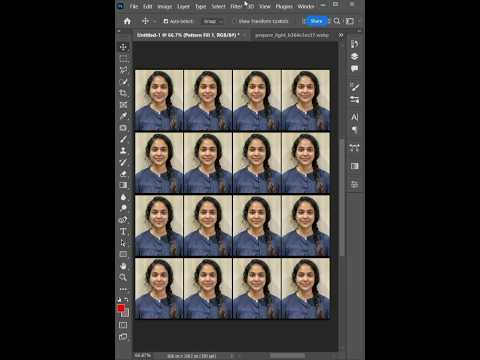This screenshot has width=480, height=360.
Task: Select the Lasso tool
Action: 123,70
